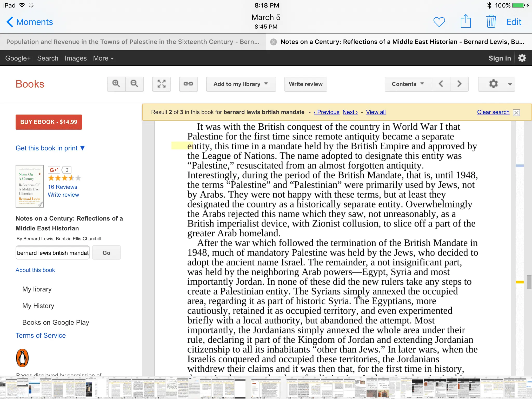Image resolution: width=532 pixels, height=399 pixels.
Task: Click the book search input field
Action: click(x=53, y=253)
